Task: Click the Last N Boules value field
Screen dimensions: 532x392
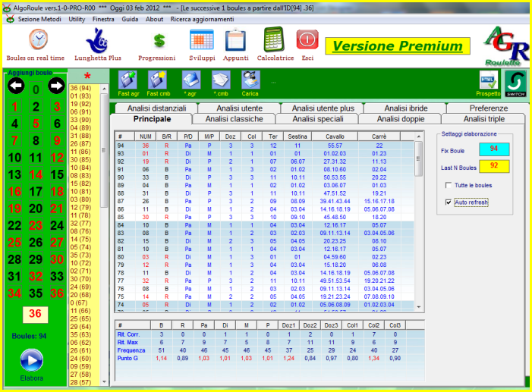Action: tap(494, 166)
